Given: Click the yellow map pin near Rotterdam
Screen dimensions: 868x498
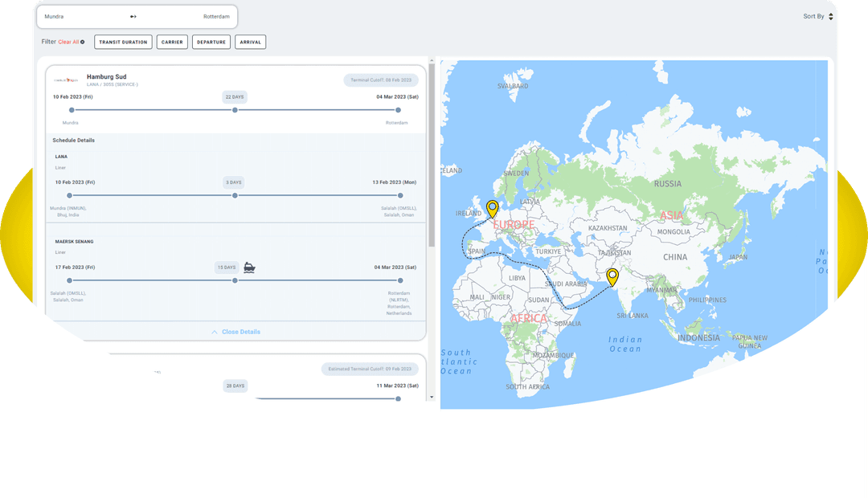Looking at the screenshot, I should [x=492, y=209].
